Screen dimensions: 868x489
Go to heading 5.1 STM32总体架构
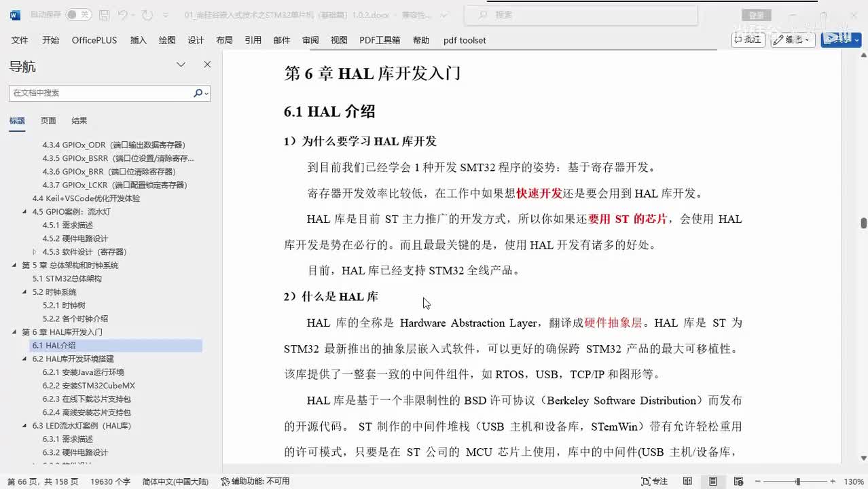tap(67, 278)
